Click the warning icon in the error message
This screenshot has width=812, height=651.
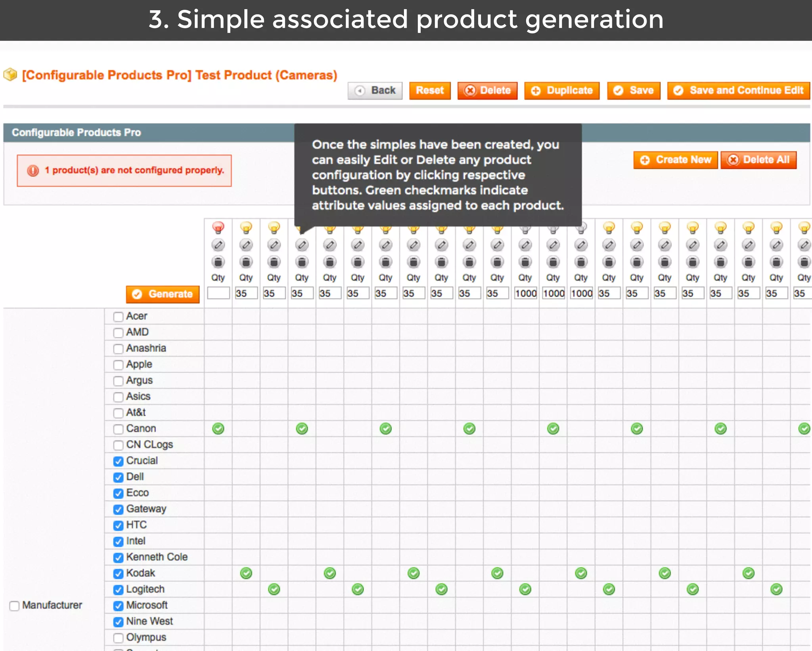(x=33, y=171)
